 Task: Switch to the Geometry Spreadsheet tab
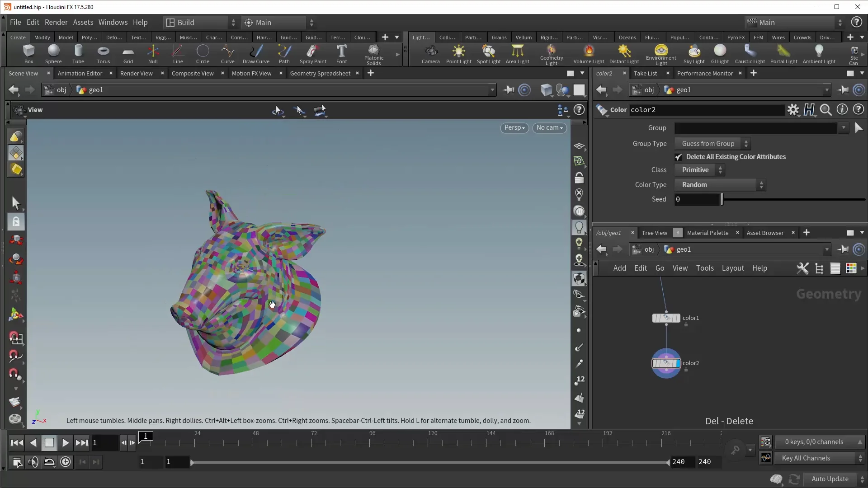click(320, 73)
